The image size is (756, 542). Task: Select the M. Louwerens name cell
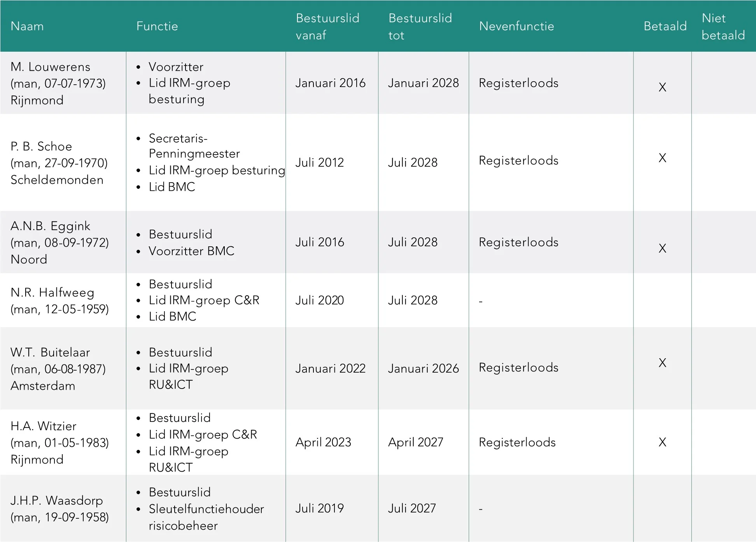point(58,83)
